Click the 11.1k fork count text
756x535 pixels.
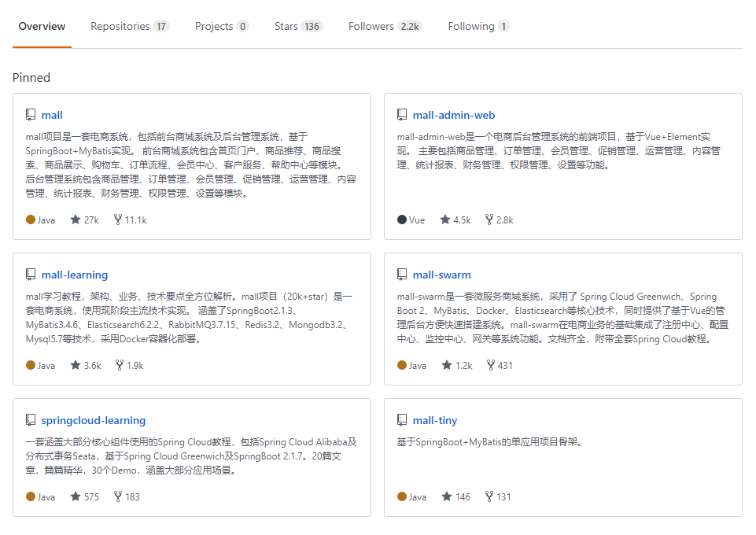(x=136, y=220)
